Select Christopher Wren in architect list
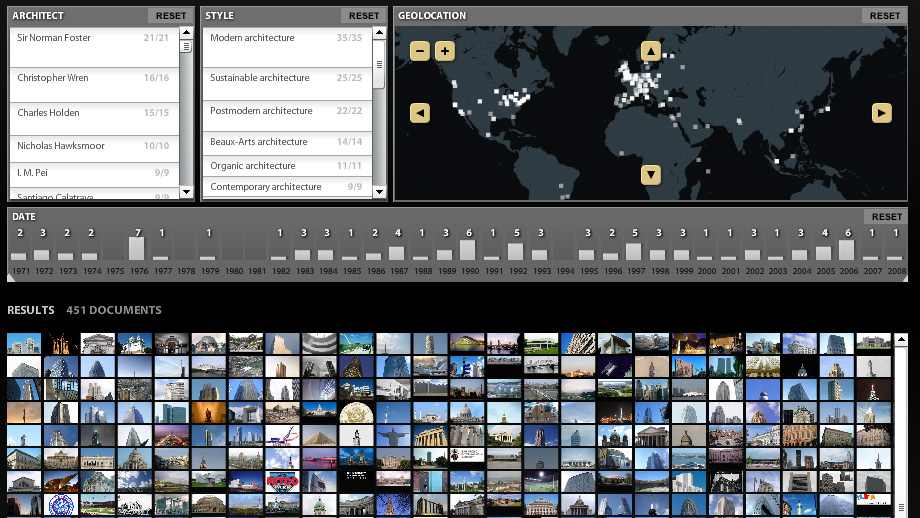The image size is (920, 518). (x=54, y=78)
